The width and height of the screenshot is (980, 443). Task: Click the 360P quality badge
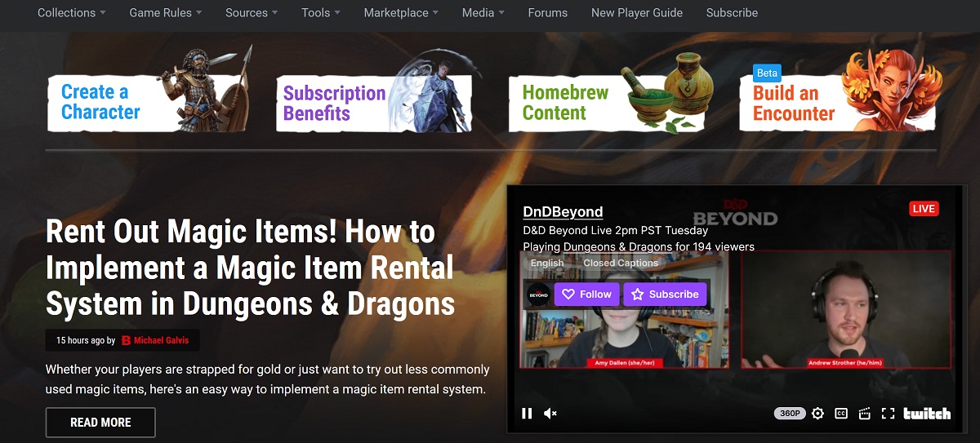pyautogui.click(x=790, y=414)
